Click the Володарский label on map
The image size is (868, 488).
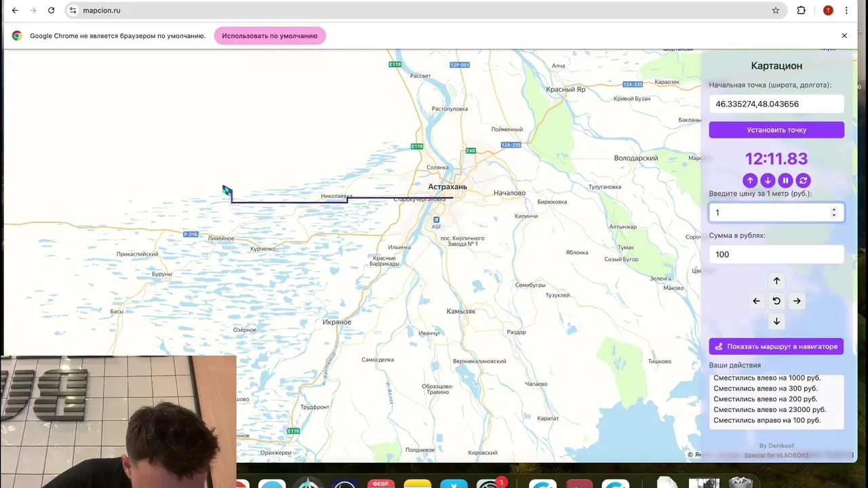(636, 158)
